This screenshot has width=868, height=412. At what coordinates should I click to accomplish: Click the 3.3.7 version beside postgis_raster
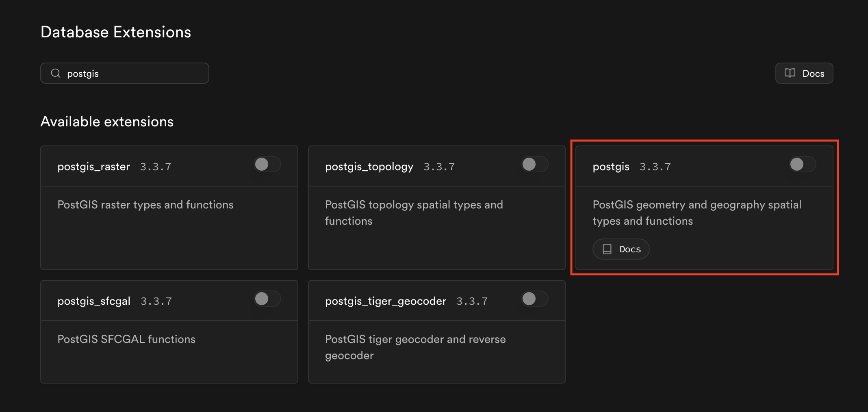click(x=156, y=167)
